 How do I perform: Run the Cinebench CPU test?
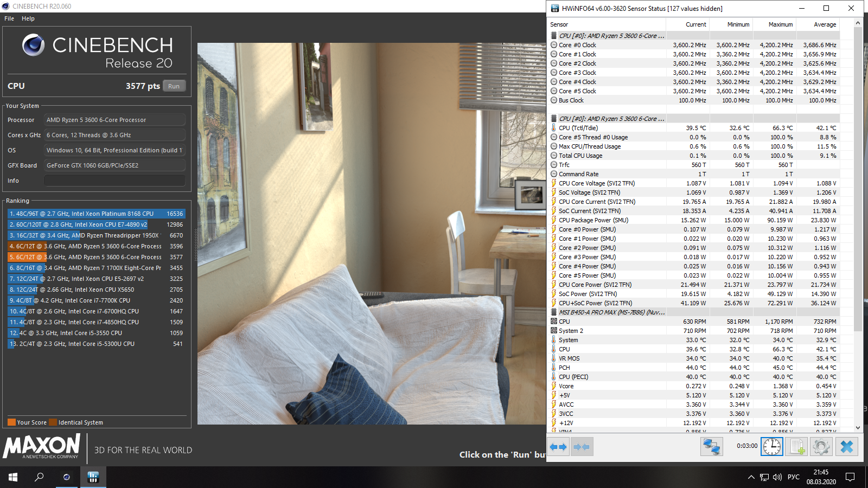(x=174, y=86)
